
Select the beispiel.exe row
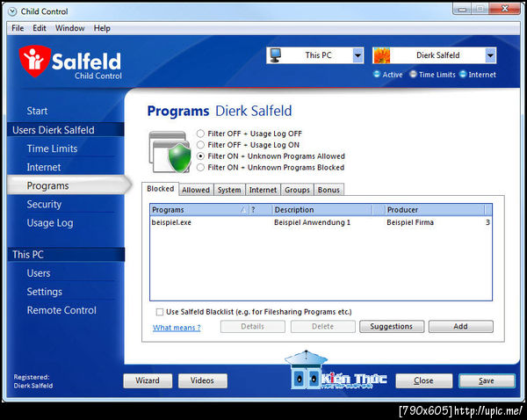pos(321,222)
